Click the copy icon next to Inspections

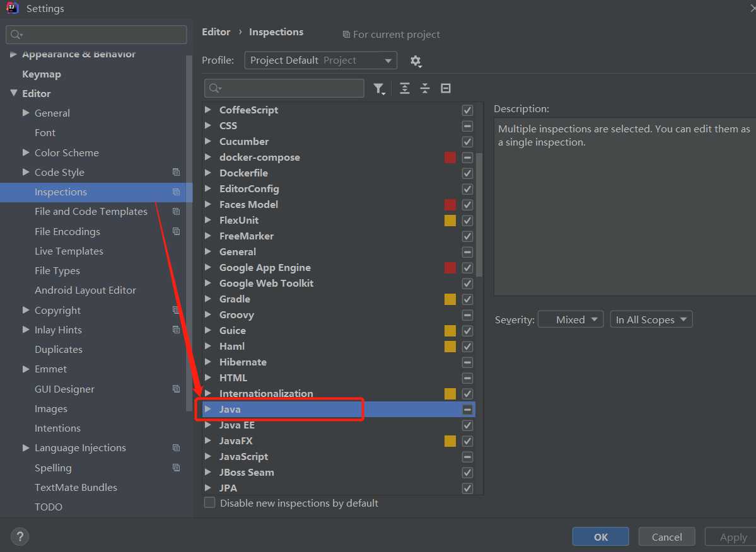[176, 192]
